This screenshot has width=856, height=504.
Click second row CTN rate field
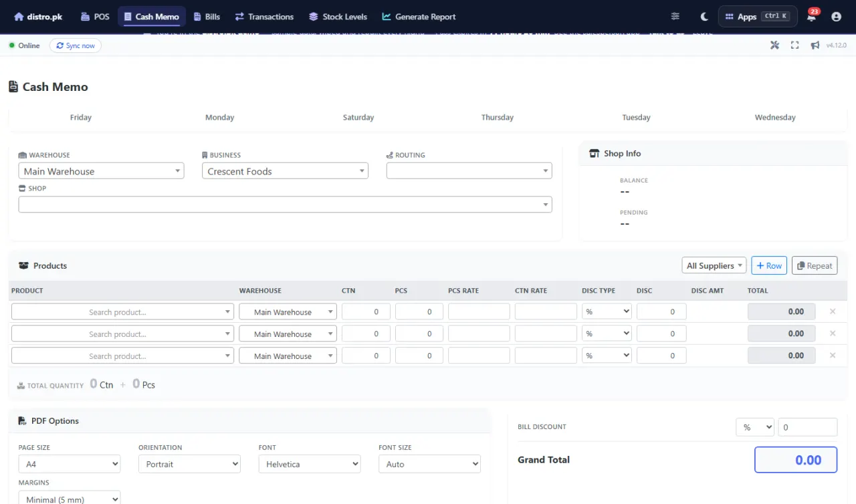[x=546, y=334]
